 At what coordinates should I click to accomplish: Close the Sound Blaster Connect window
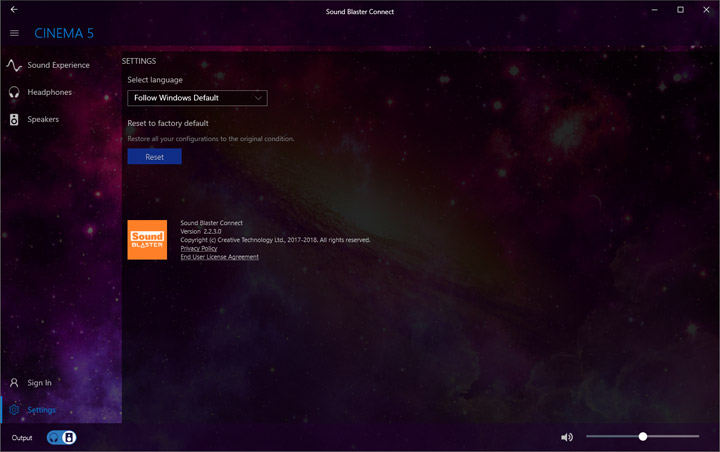pos(706,10)
